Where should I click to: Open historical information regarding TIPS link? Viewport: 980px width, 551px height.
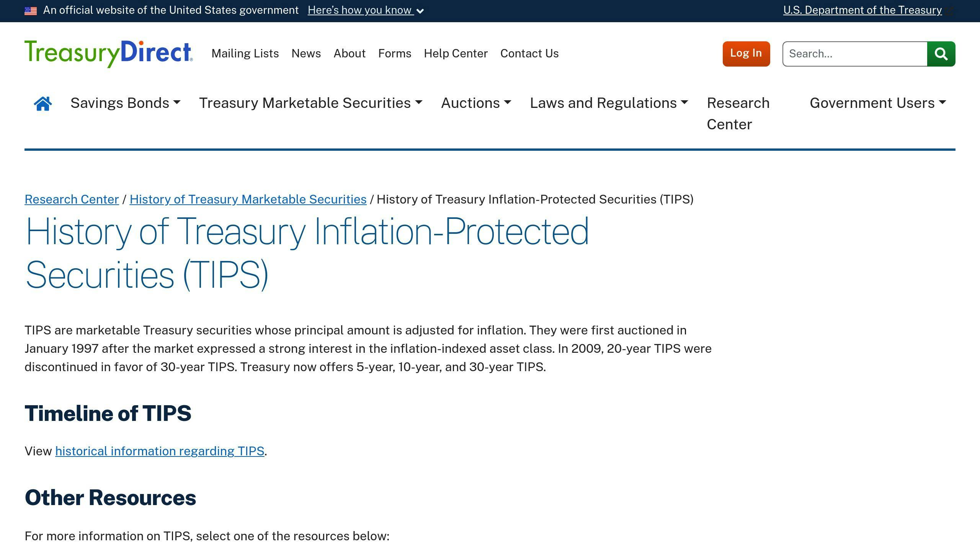(160, 452)
